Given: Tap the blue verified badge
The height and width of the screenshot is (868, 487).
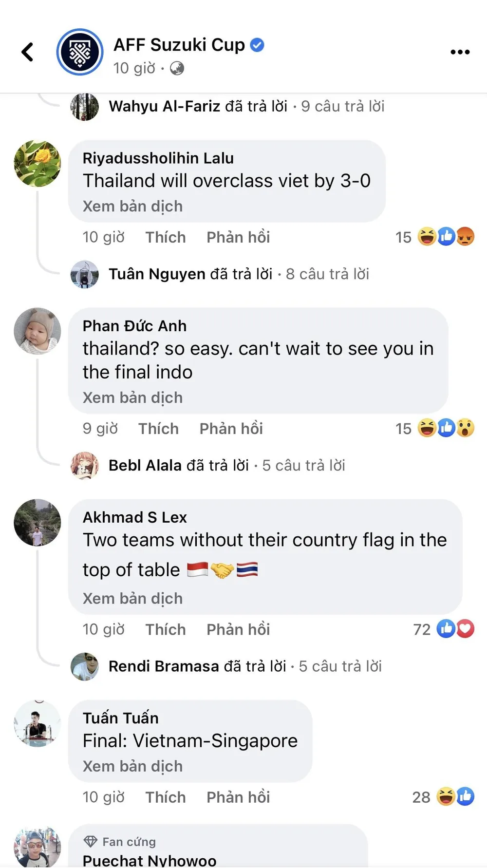Looking at the screenshot, I should tap(257, 45).
